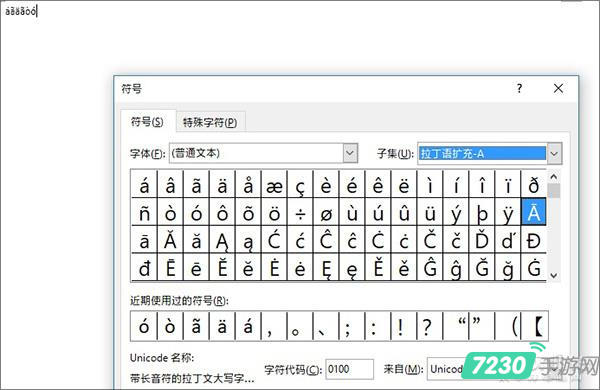This screenshot has width=600, height=390.
Task: Select the Đ stroke D in third row
Action: [533, 240]
